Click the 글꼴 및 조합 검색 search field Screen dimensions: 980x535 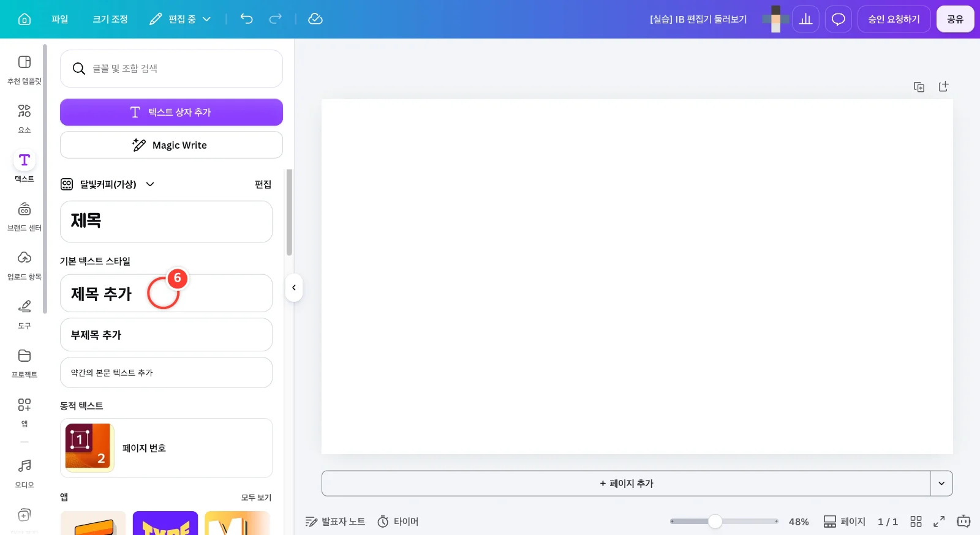(x=171, y=69)
